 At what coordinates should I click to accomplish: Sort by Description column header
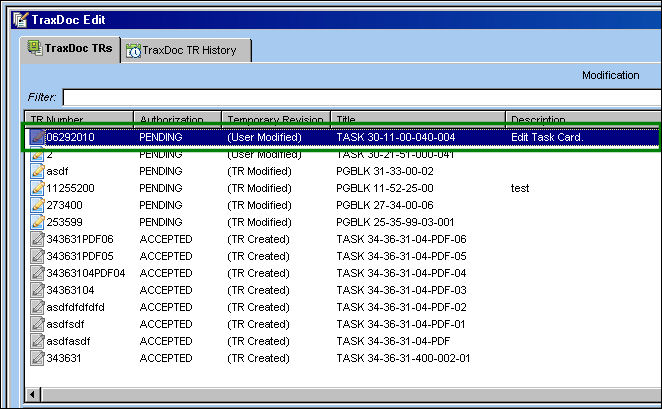583,119
